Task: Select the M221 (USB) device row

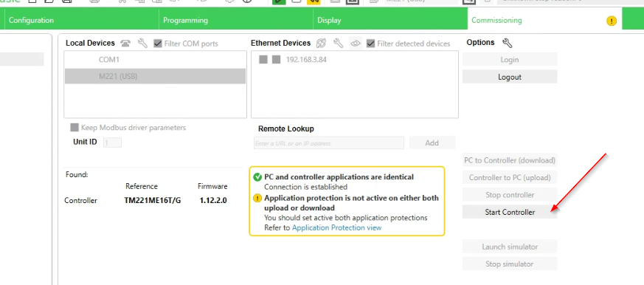Action: point(155,77)
